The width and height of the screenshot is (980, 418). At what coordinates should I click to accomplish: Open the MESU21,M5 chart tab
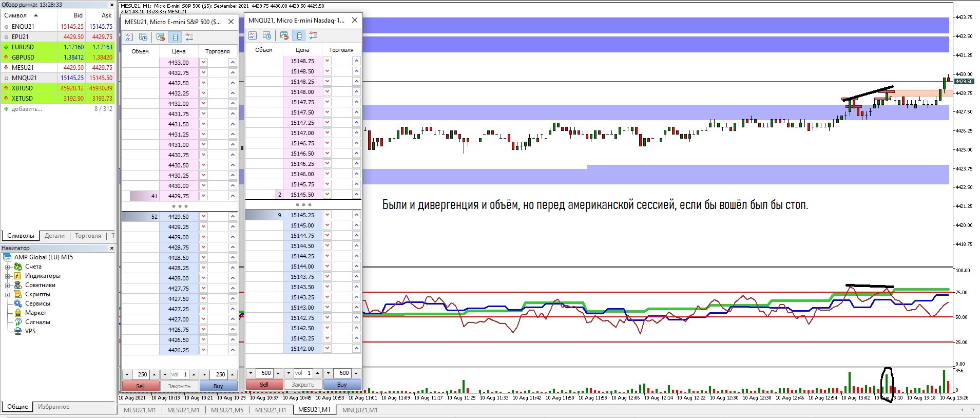[227, 410]
